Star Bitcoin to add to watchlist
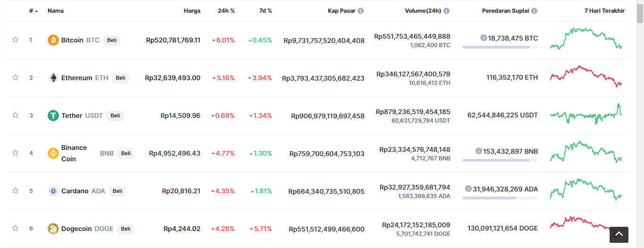 coord(15,40)
